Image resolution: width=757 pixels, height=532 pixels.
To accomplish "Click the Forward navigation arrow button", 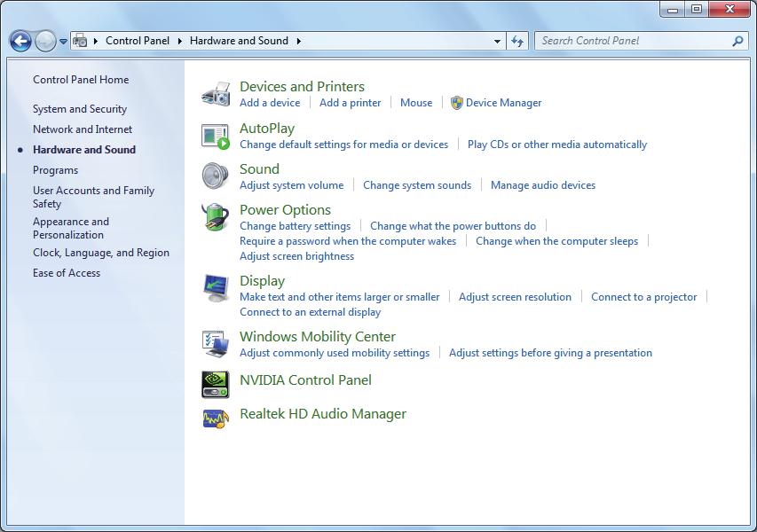I will coord(45,42).
